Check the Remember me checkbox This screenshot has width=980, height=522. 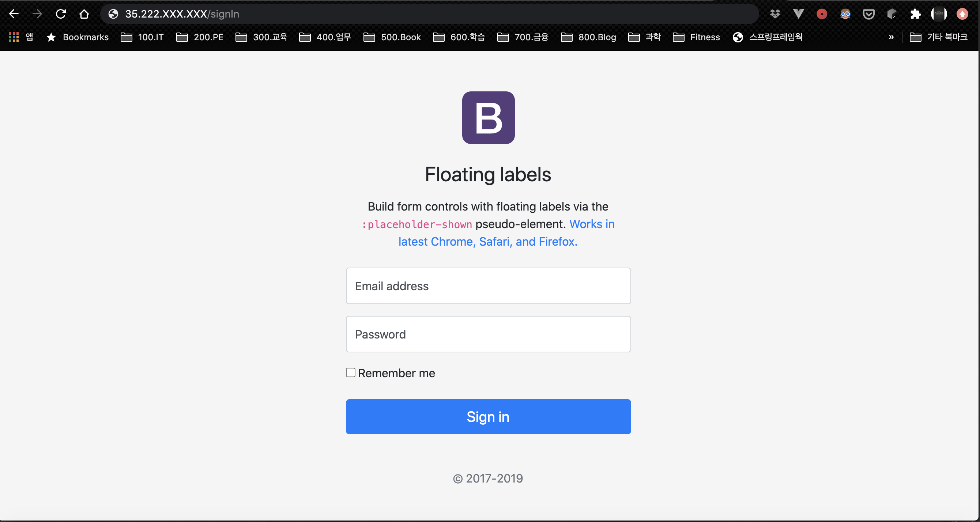(x=350, y=372)
